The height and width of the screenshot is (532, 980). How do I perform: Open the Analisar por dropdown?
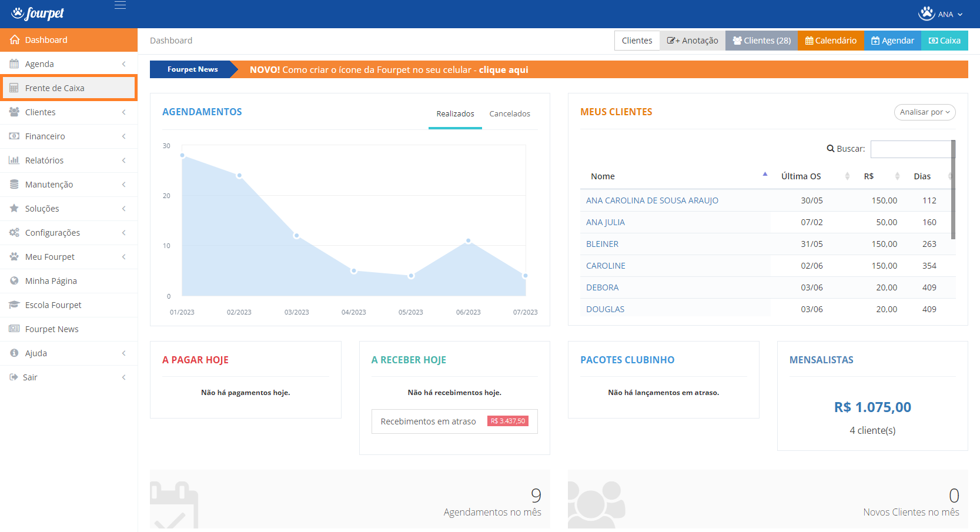pyautogui.click(x=925, y=112)
